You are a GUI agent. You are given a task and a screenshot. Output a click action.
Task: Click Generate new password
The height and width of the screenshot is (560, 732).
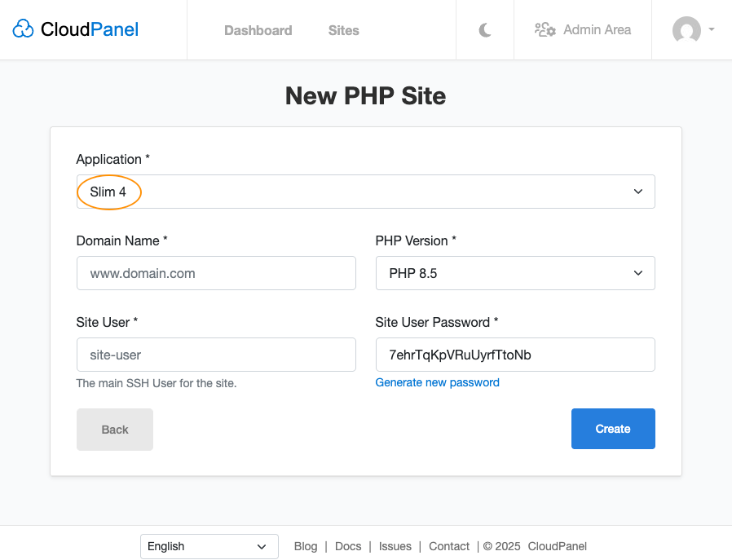[437, 381]
